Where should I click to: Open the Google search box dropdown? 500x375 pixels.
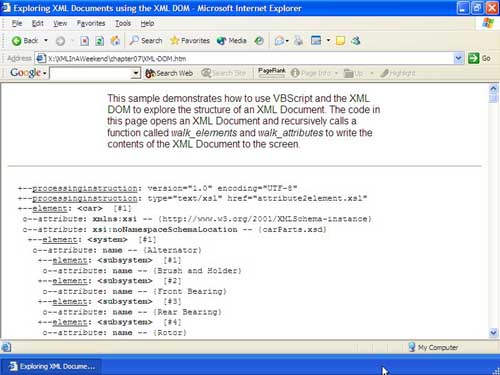pos(136,73)
